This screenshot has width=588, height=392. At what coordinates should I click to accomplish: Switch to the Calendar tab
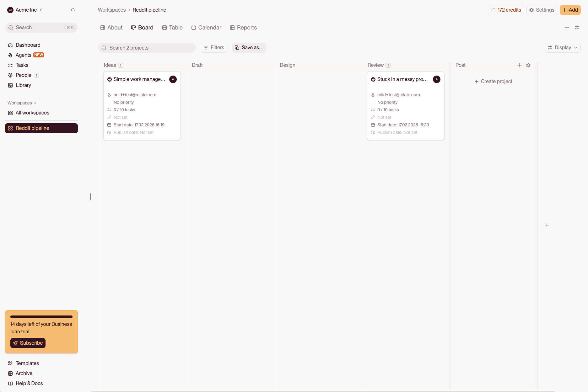click(x=206, y=28)
